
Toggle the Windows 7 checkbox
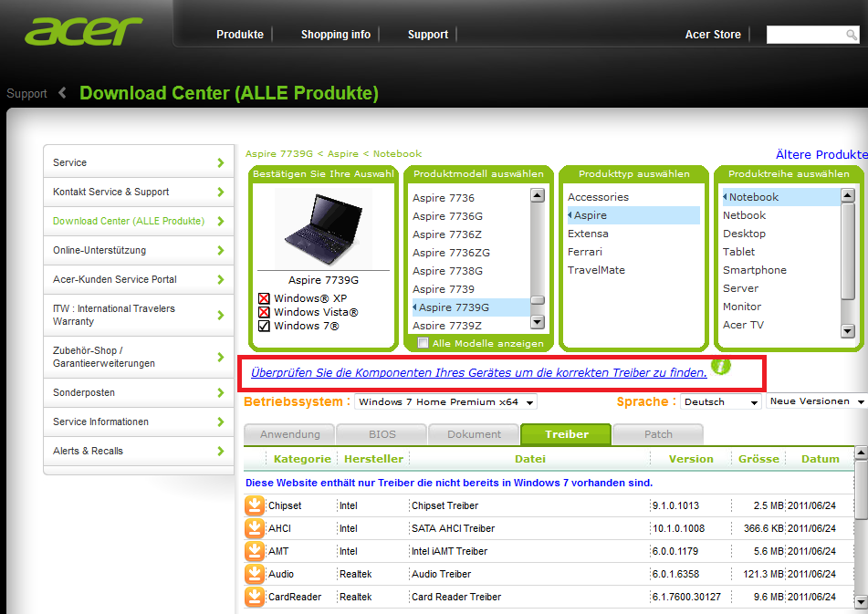click(x=264, y=326)
